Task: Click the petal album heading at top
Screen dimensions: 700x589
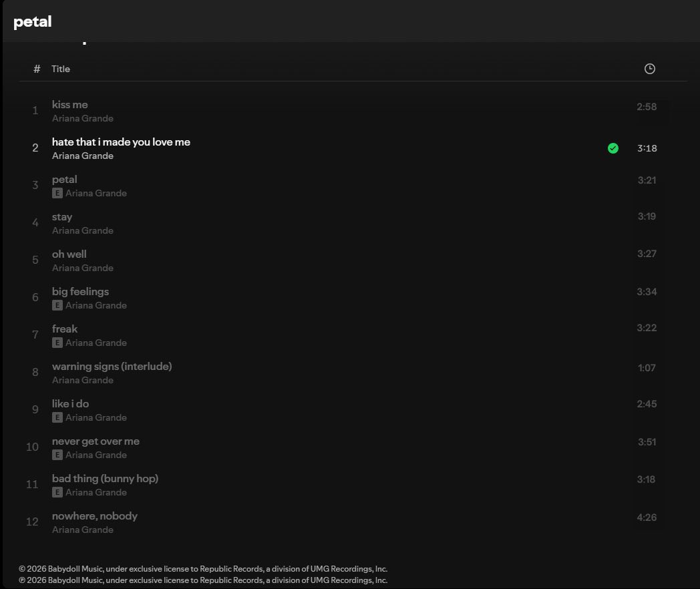Action: [x=33, y=21]
